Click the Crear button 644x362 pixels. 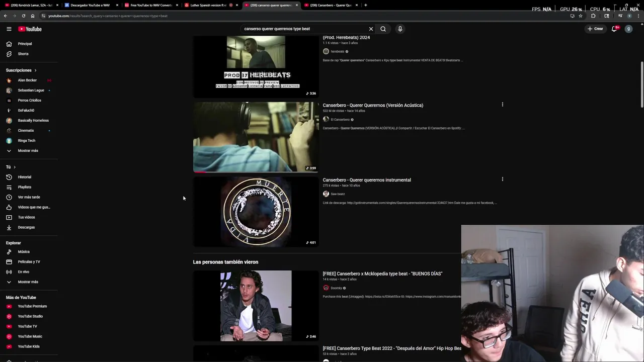(595, 29)
